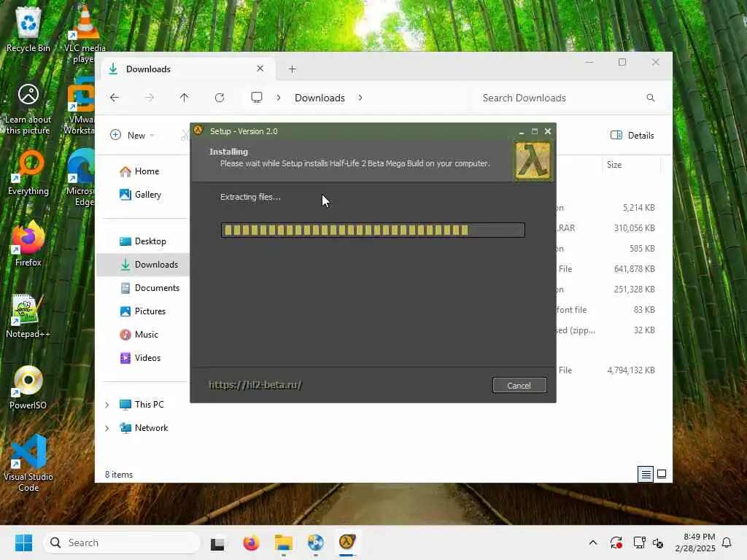Select the file sized 5,214 KB
Viewport: 747px width, 560px height.
point(638,208)
